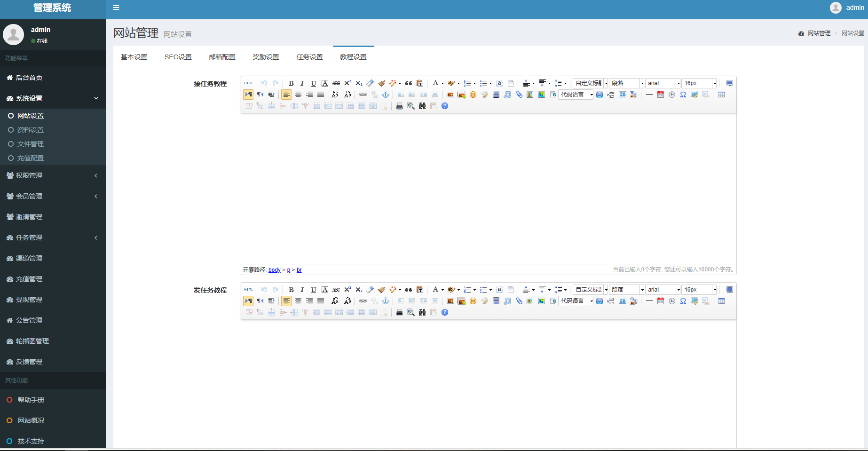Insert anchor in 接任务教程 editor
Image resolution: width=868 pixels, height=451 pixels.
(386, 95)
